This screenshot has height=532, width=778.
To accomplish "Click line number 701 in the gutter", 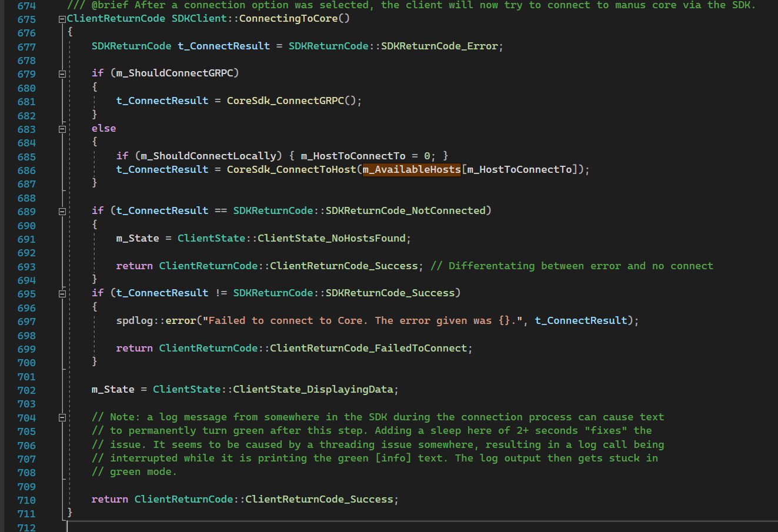I will click(26, 377).
